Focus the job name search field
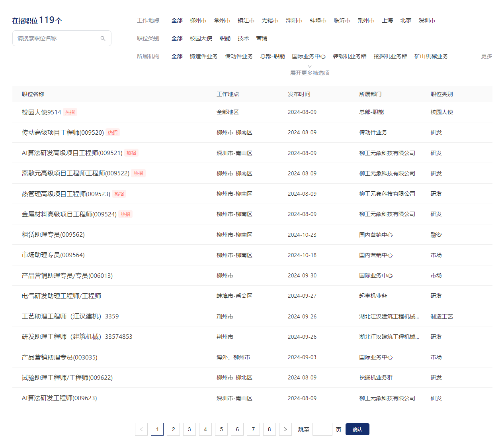The height and width of the screenshot is (440, 504). (x=62, y=38)
